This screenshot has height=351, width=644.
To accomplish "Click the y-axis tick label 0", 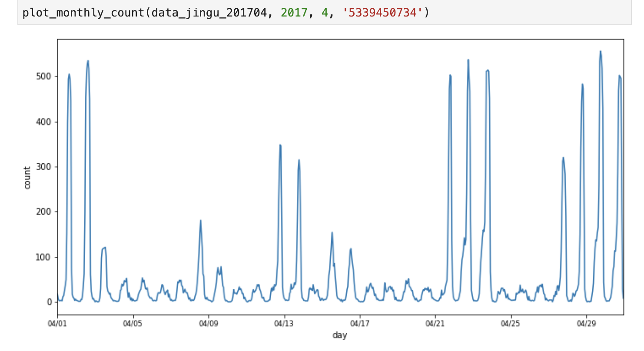I will click(50, 302).
